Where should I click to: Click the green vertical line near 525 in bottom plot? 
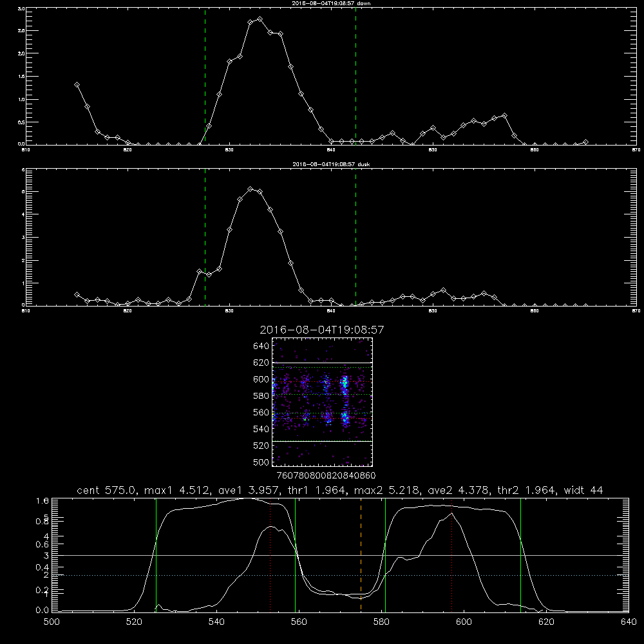156,554
